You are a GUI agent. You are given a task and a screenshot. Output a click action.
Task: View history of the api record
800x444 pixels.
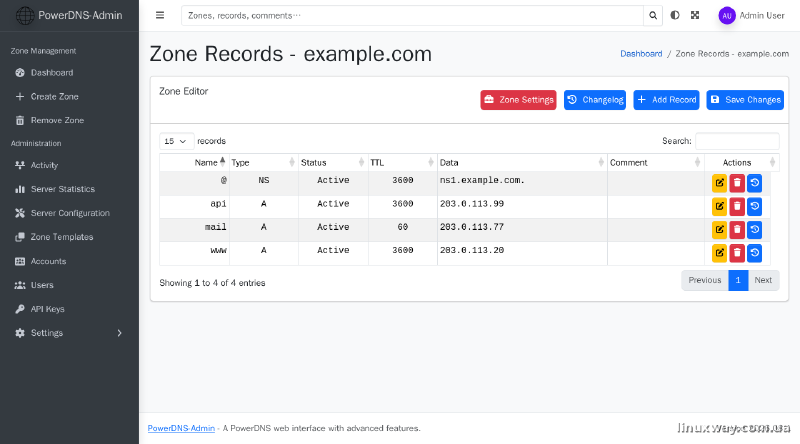(x=754, y=206)
